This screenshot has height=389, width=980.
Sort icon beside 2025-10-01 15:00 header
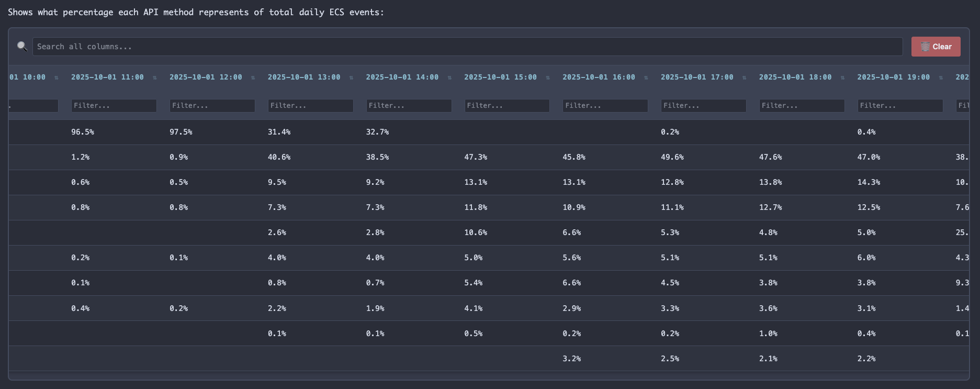548,77
